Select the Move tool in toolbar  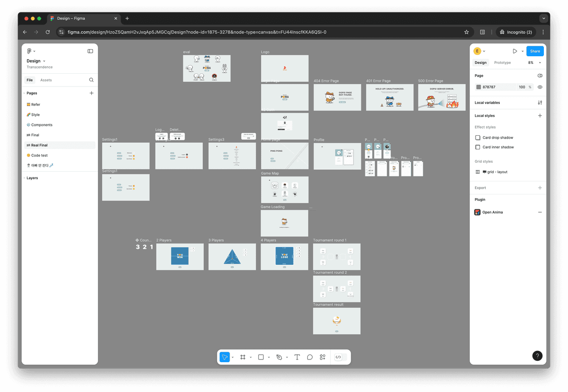pyautogui.click(x=225, y=357)
